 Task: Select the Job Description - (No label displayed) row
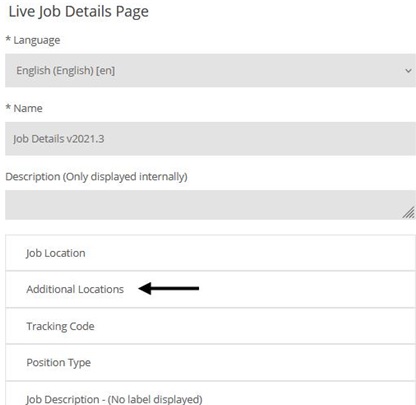pos(210,393)
